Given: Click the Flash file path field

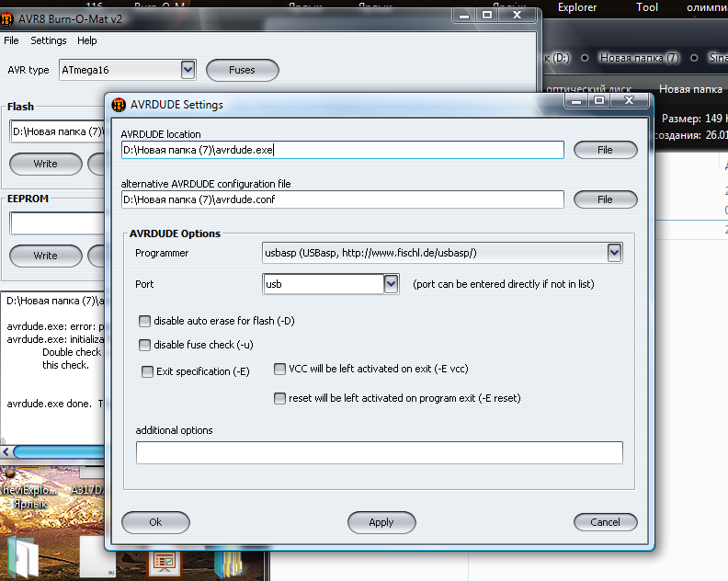Looking at the screenshot, I should (x=57, y=131).
